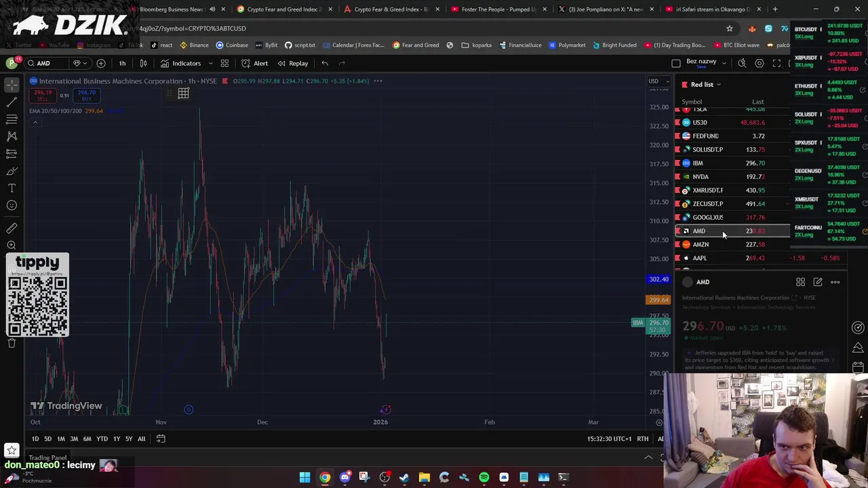Open the timezone menu 15:32:30 UTC+1

click(x=609, y=439)
